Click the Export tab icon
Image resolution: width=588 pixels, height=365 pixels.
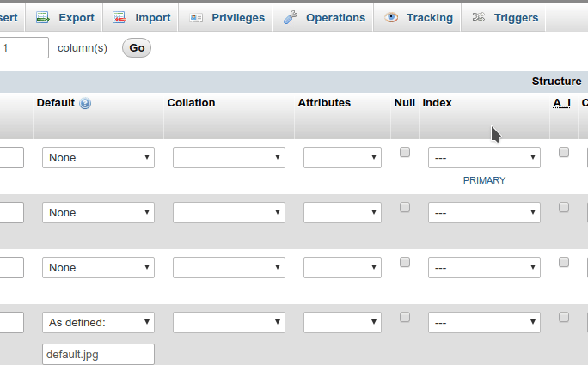[x=42, y=17]
